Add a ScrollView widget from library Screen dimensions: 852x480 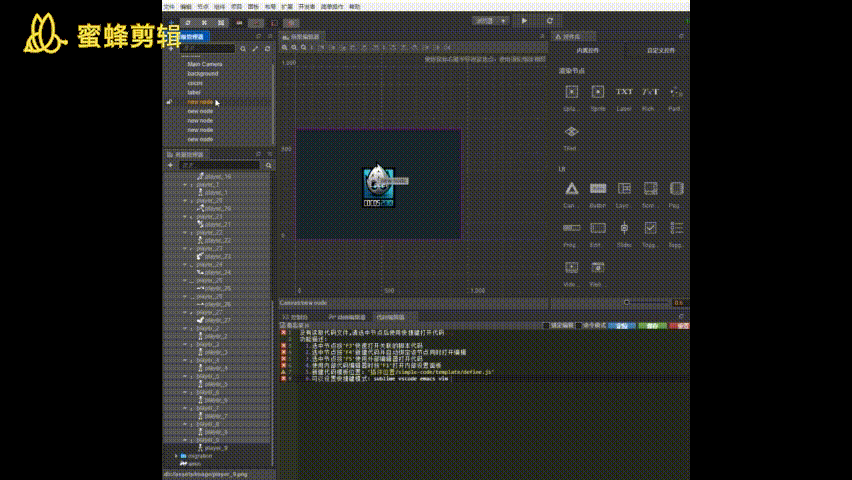(x=650, y=189)
